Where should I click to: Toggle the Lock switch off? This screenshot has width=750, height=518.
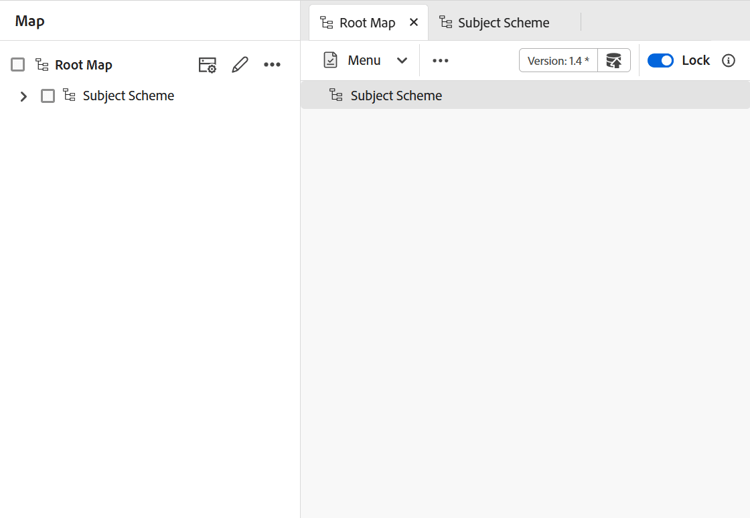(660, 61)
